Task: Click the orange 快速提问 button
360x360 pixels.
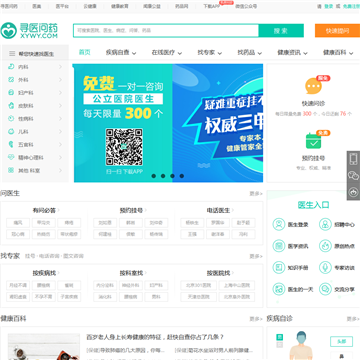Action: point(337,31)
